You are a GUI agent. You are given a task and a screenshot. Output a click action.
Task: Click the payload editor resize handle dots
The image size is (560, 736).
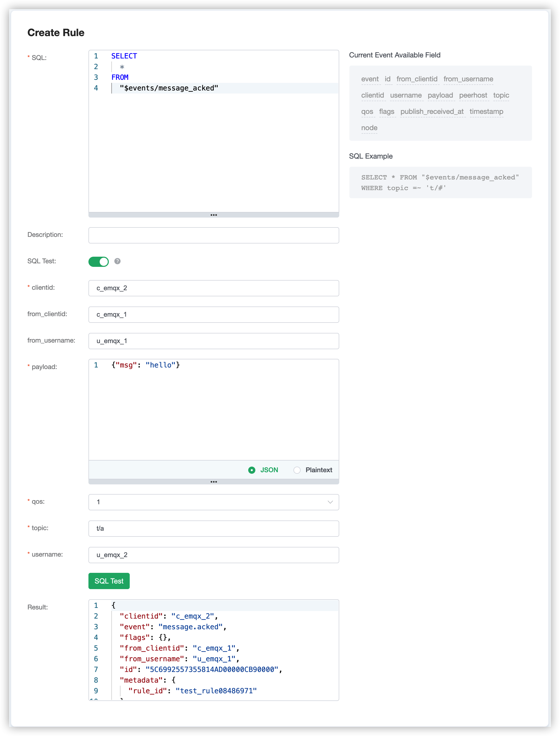[214, 482]
